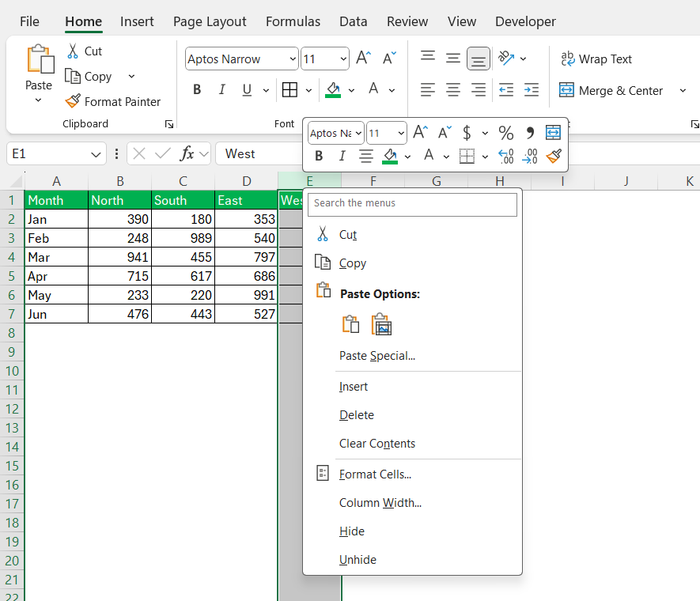Image resolution: width=700 pixels, height=601 pixels.
Task: Increase decimal places in mini toolbar
Action: click(x=505, y=156)
